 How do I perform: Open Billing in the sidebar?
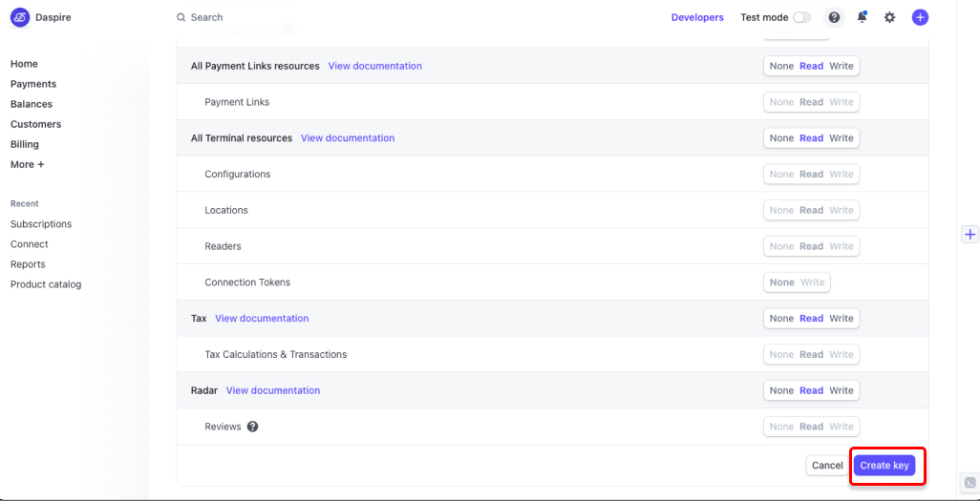pos(25,144)
